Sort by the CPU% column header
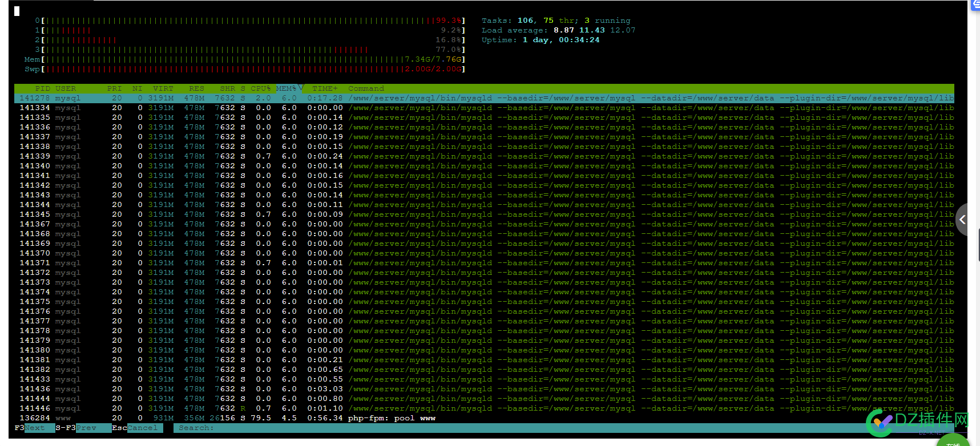The height and width of the screenshot is (446, 980). coord(261,88)
